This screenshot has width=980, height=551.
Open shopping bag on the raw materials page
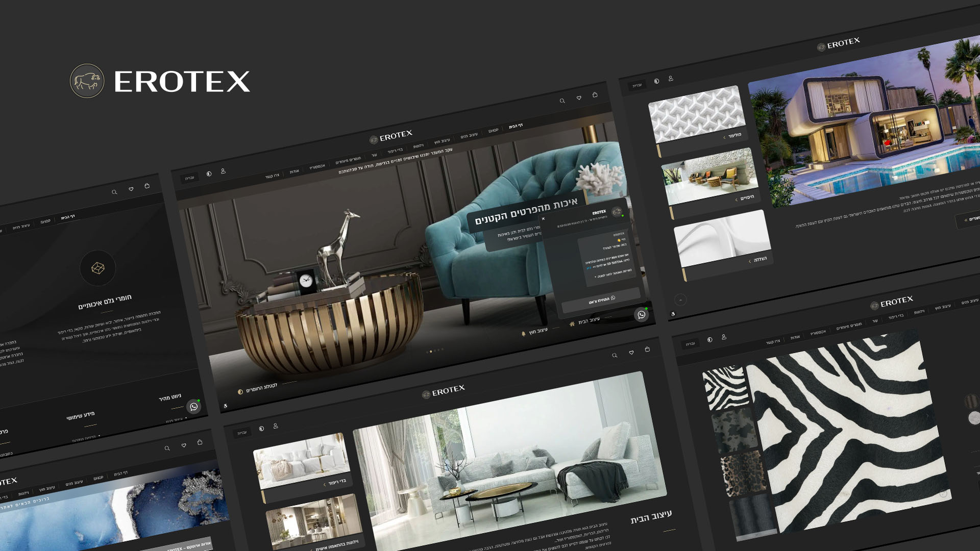(x=147, y=186)
